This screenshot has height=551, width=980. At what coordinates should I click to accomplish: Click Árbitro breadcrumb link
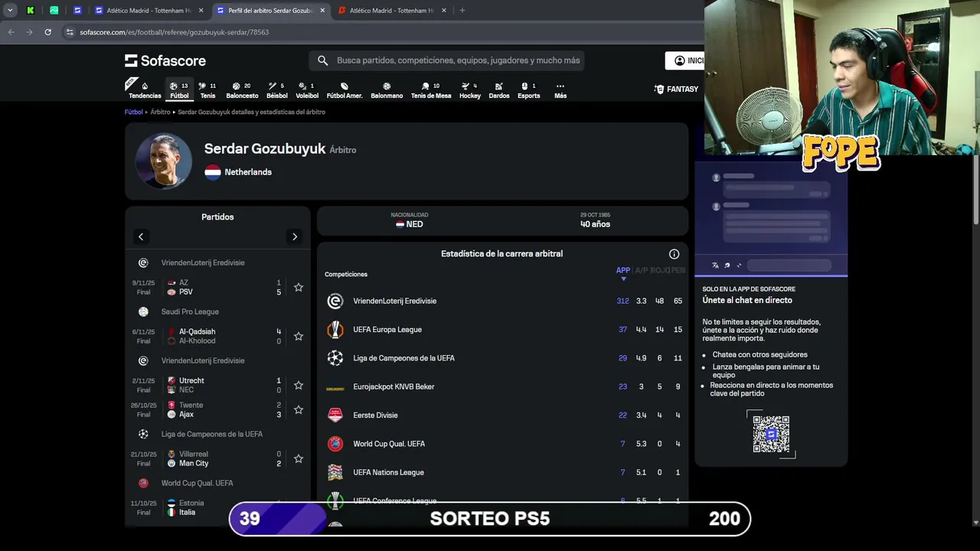point(160,112)
